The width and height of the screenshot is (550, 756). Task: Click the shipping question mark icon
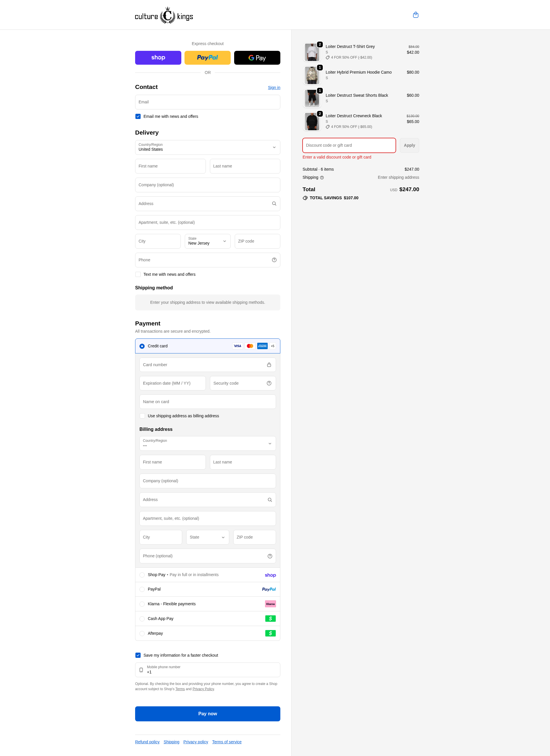[x=322, y=177]
